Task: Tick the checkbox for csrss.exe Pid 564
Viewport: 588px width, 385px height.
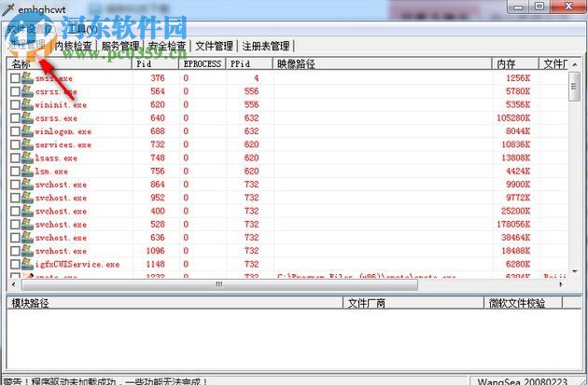Action: [x=15, y=91]
